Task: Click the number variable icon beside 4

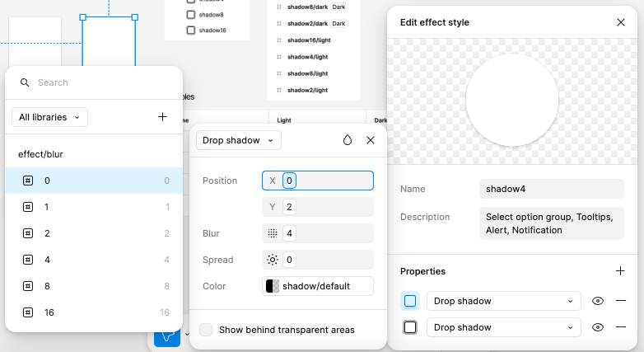Action: click(x=27, y=260)
